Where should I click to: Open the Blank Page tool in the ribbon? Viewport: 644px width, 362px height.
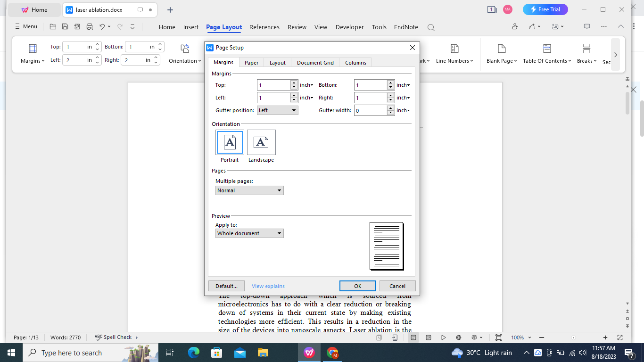click(501, 53)
